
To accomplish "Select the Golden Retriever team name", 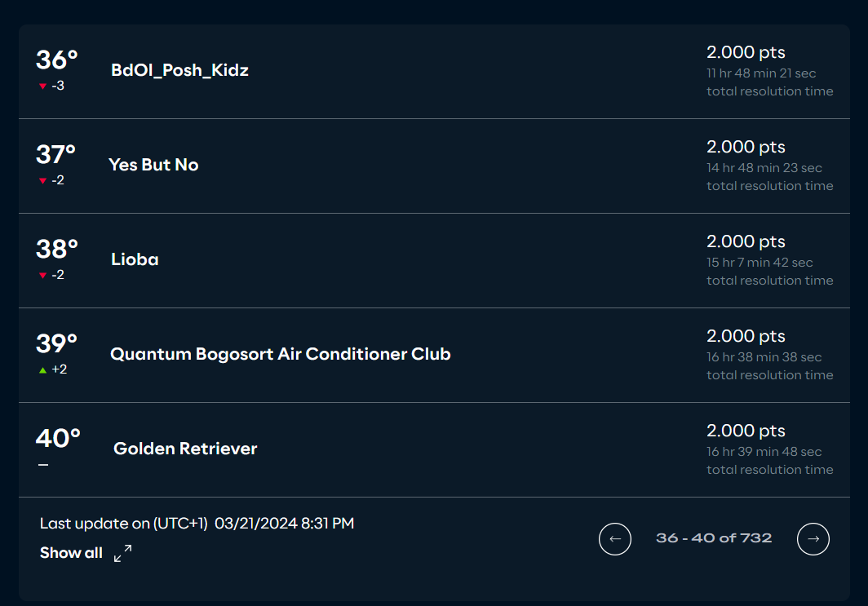I will [185, 449].
